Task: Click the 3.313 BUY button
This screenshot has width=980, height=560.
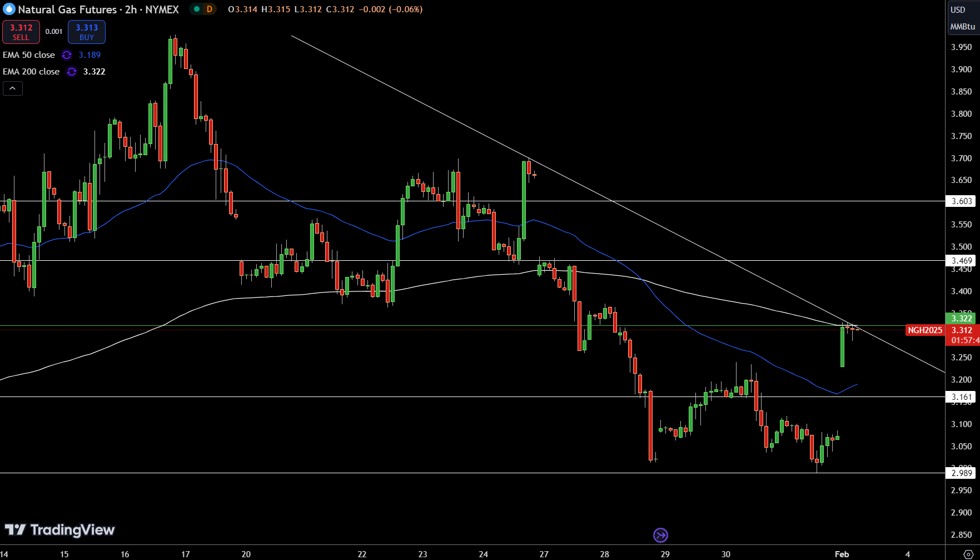Action: pos(87,32)
